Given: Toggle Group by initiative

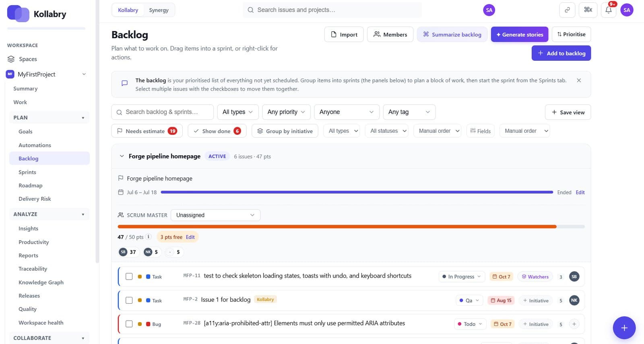Looking at the screenshot, I should point(285,131).
